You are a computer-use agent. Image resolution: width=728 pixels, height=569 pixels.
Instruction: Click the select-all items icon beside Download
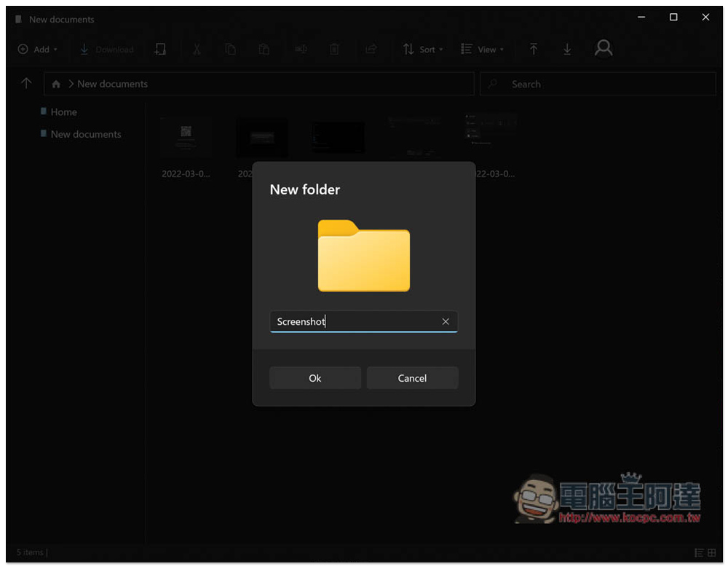tap(160, 50)
